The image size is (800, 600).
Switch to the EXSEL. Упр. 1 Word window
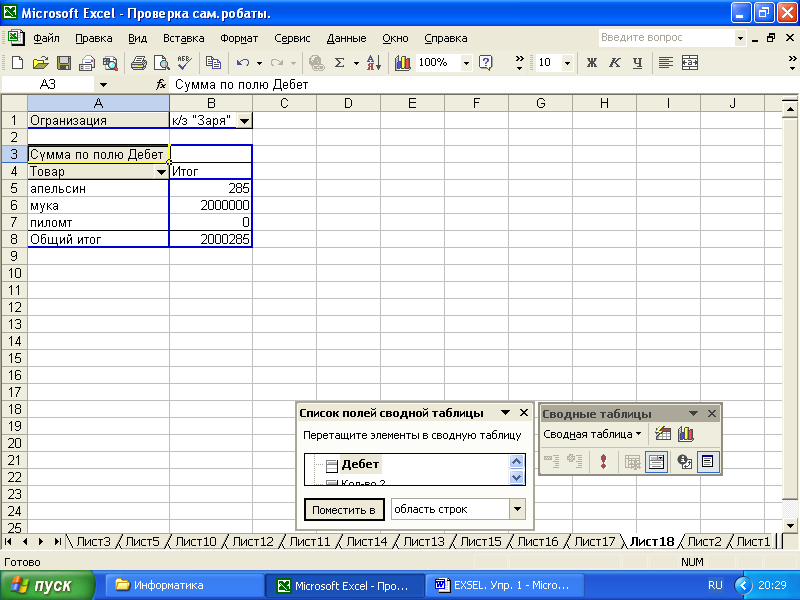coord(505,585)
